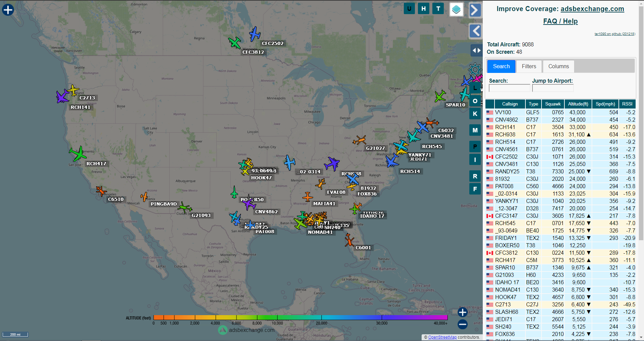Open the adsbexchange.com logo on the map
This screenshot has height=341, width=644.
pos(246,330)
